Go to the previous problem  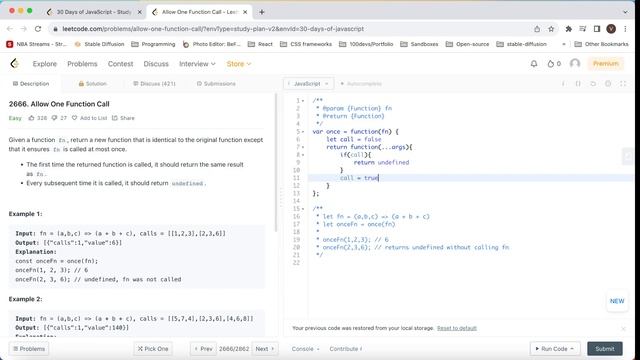[203, 349]
